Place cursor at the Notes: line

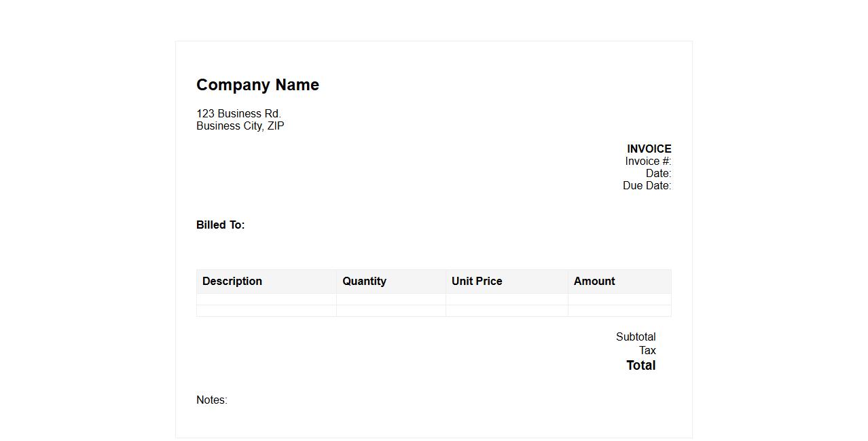212,400
